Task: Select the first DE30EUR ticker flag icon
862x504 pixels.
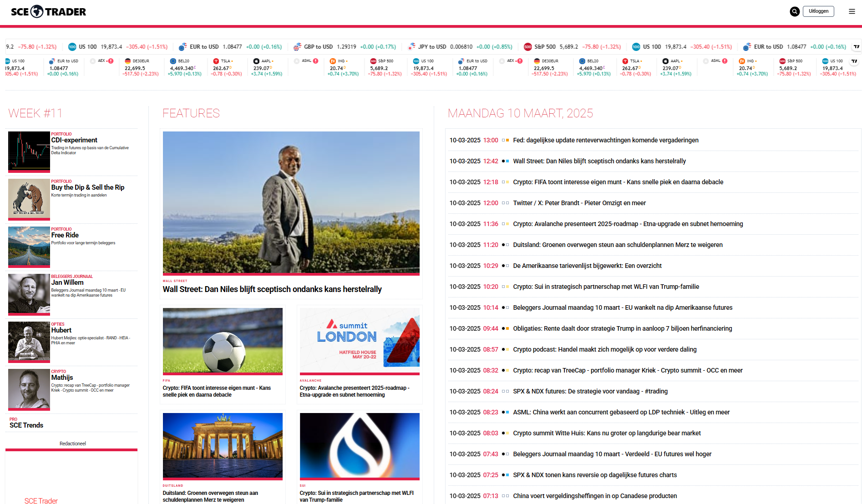Action: pos(128,61)
